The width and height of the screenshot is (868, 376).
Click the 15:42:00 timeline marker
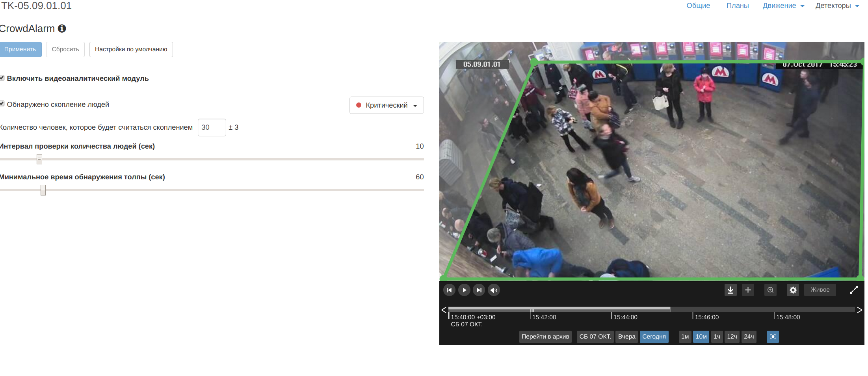544,317
